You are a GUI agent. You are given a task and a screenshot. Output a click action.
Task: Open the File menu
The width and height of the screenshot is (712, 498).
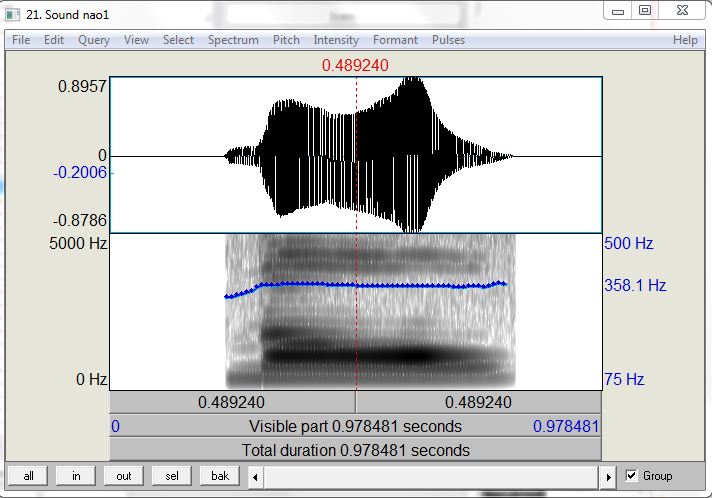pyautogui.click(x=21, y=40)
